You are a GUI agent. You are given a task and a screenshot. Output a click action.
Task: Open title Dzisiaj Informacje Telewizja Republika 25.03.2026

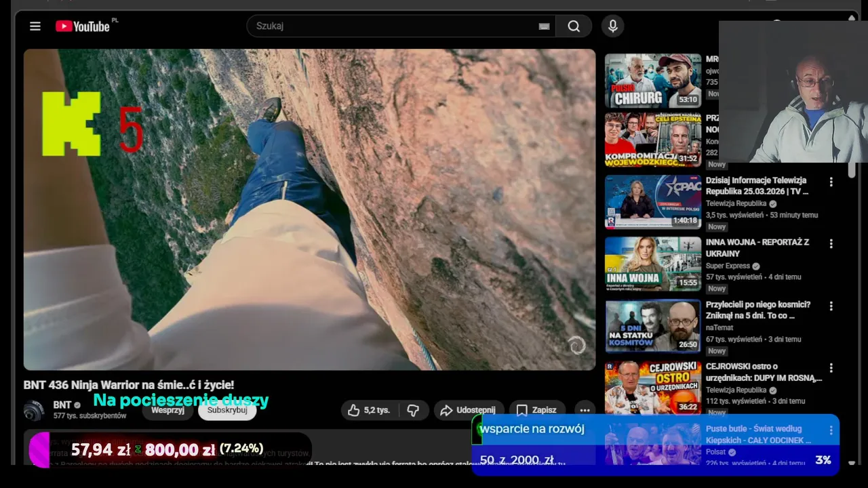pyautogui.click(x=757, y=186)
